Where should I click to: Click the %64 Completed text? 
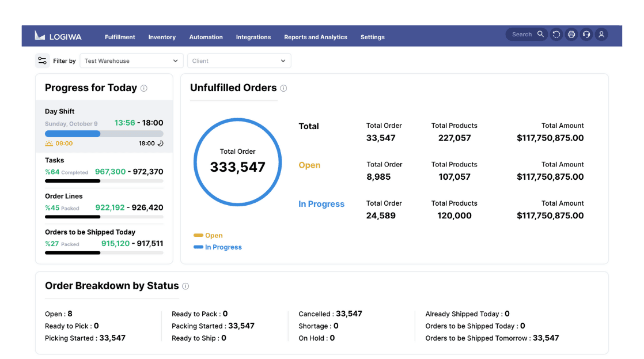67,172
